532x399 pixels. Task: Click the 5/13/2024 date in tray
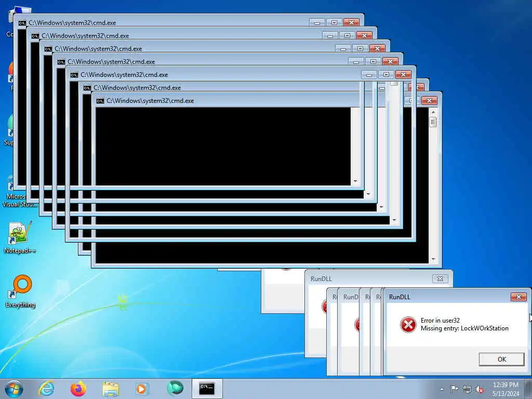[506, 394]
